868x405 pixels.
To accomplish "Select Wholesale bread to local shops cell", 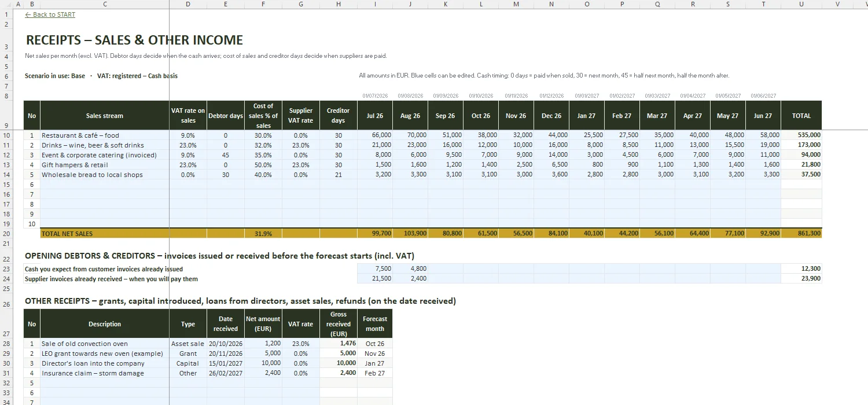I will click(x=105, y=175).
